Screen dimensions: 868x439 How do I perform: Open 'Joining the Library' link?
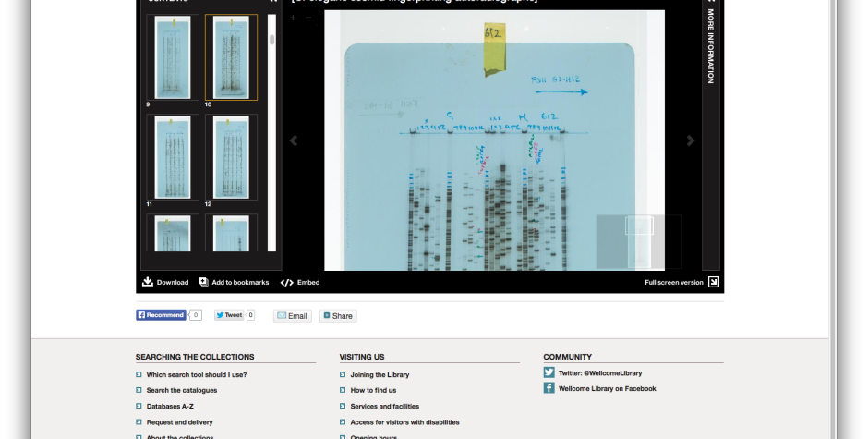tap(380, 374)
